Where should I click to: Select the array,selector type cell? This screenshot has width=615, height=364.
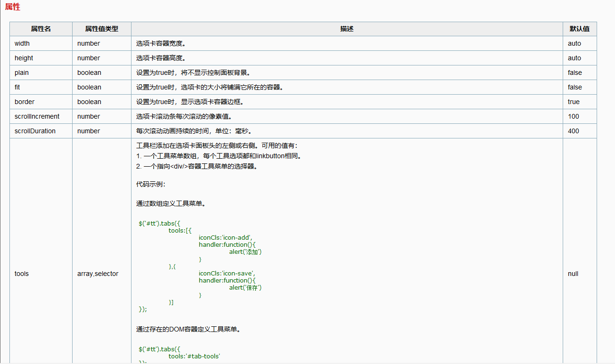(97, 274)
